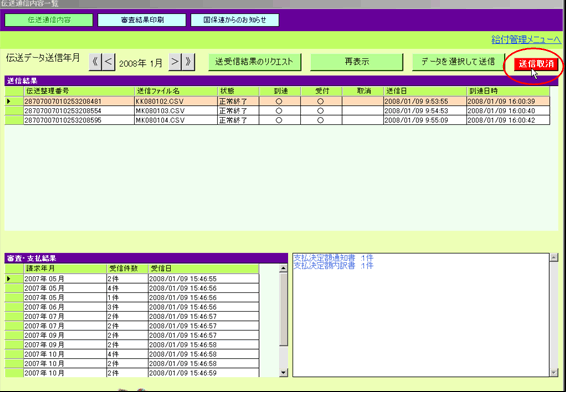Open the 国保連からのお知らせ tab
This screenshot has width=567, height=393.
[235, 20]
